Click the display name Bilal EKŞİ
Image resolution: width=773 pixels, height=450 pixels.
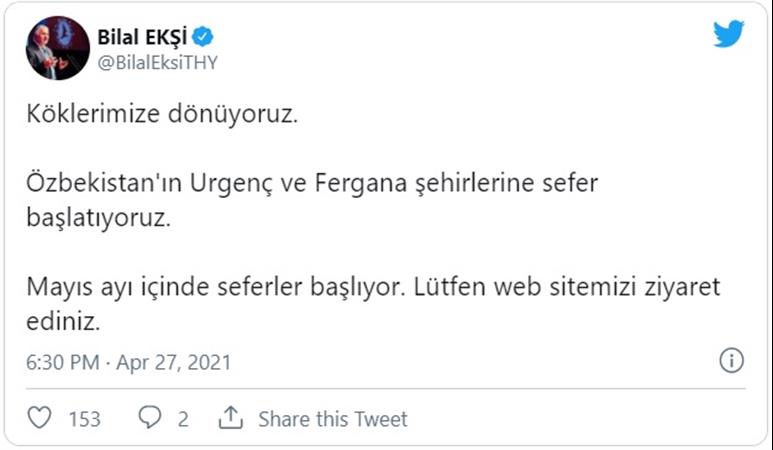[x=143, y=37]
